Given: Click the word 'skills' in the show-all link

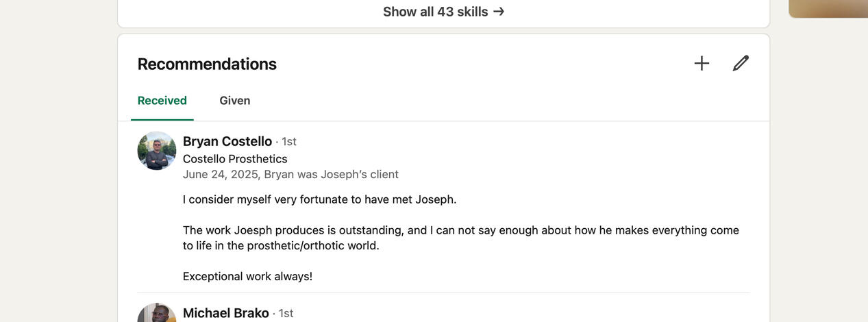Looking at the screenshot, I should pyautogui.click(x=472, y=12).
